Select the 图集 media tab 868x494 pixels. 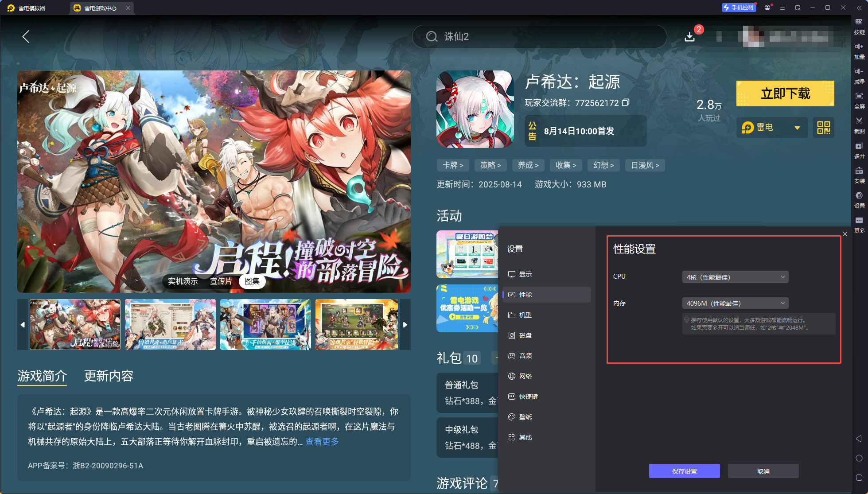pos(252,281)
